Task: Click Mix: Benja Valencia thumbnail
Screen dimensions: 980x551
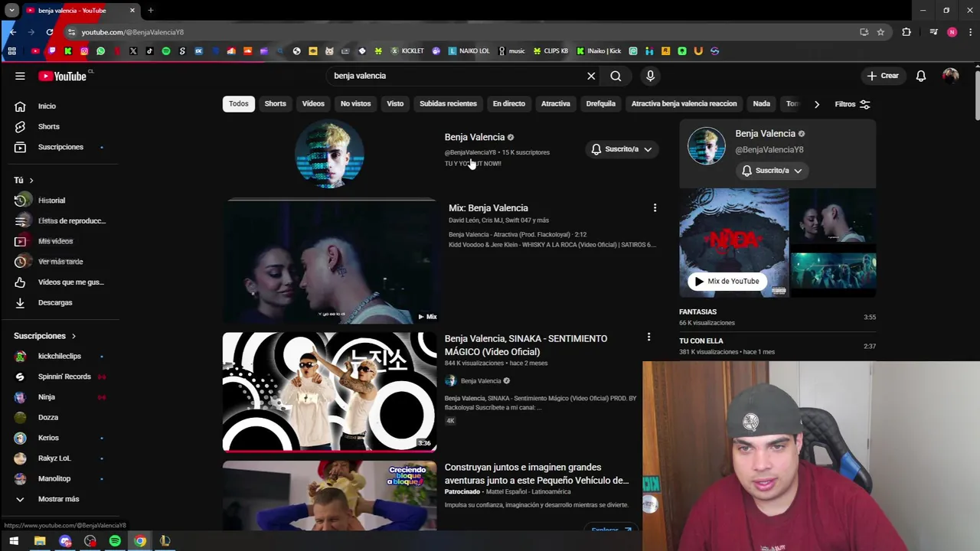Action: click(x=330, y=262)
